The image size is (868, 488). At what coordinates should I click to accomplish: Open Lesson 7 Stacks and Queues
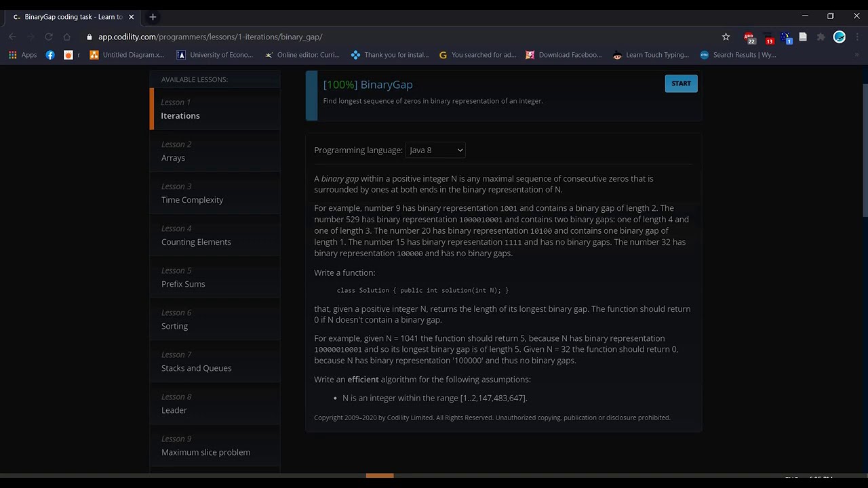coord(214,361)
